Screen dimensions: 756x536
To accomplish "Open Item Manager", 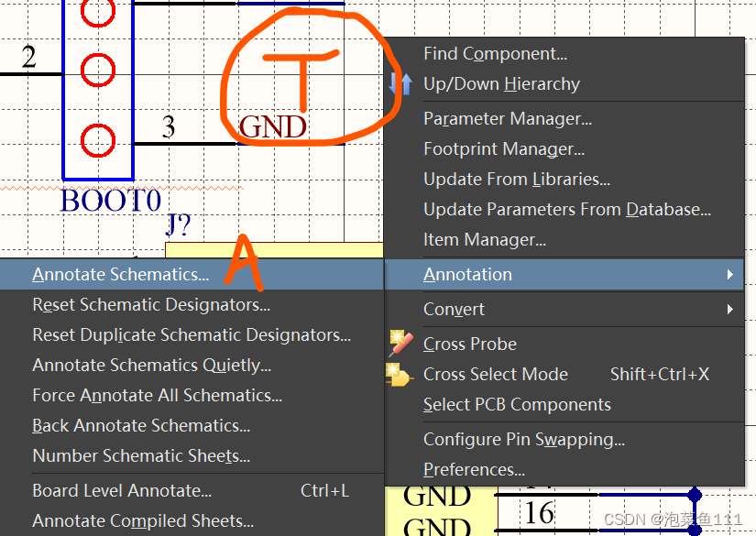I will click(564, 239).
